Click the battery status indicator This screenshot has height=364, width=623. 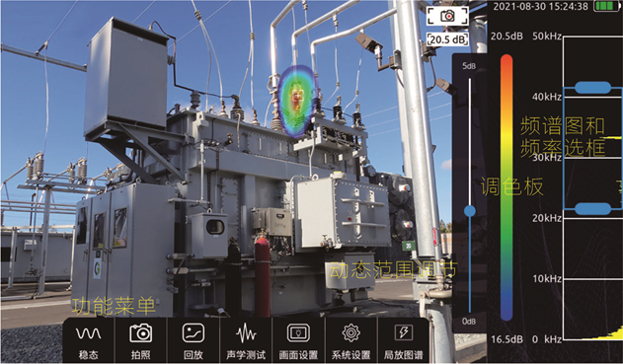(x=606, y=6)
